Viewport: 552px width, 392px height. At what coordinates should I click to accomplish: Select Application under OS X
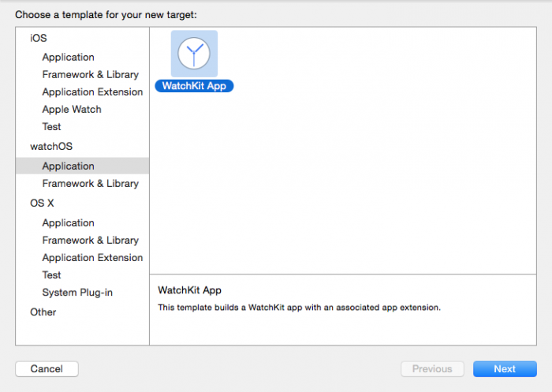pyautogui.click(x=68, y=223)
